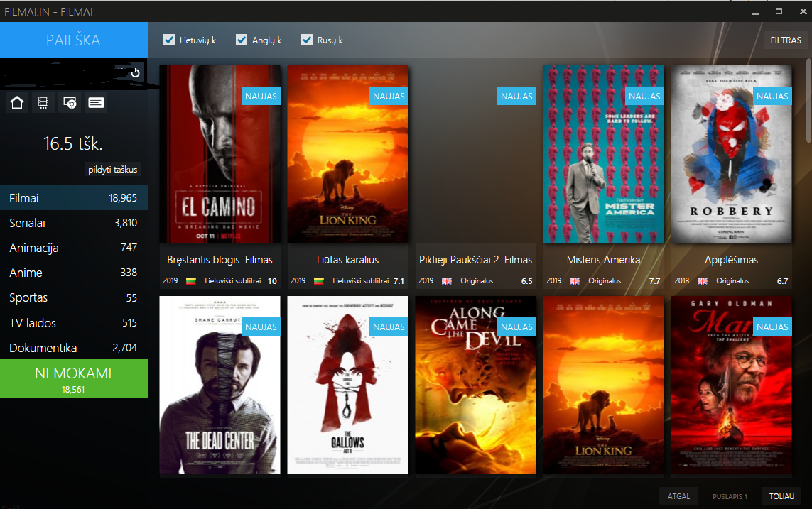Click the power logout icon
The width and height of the screenshot is (812, 509).
[135, 73]
